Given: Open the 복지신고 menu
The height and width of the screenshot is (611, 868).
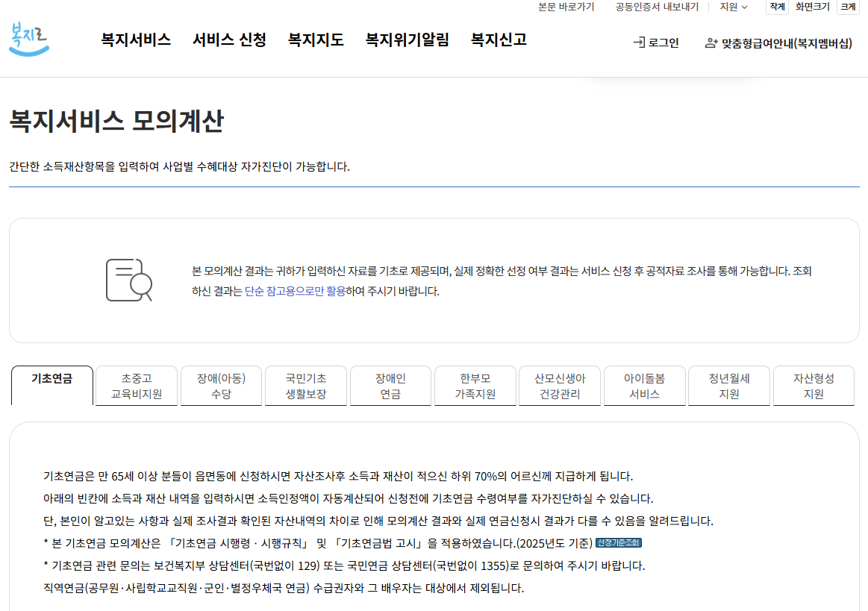Looking at the screenshot, I should click(x=498, y=40).
